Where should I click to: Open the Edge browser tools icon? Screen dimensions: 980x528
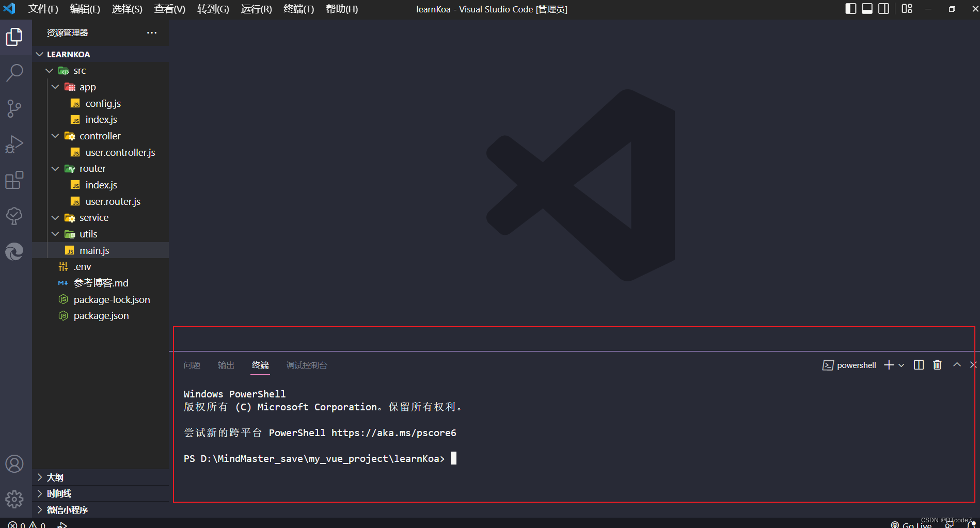pos(14,251)
